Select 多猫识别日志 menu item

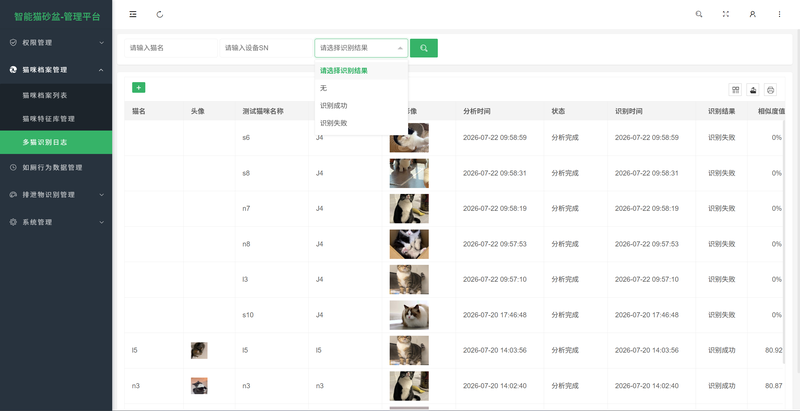coord(56,142)
